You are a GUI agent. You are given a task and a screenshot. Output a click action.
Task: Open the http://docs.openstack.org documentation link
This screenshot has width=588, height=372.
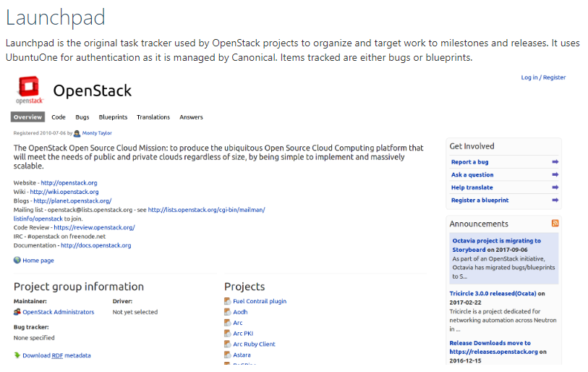pos(96,245)
